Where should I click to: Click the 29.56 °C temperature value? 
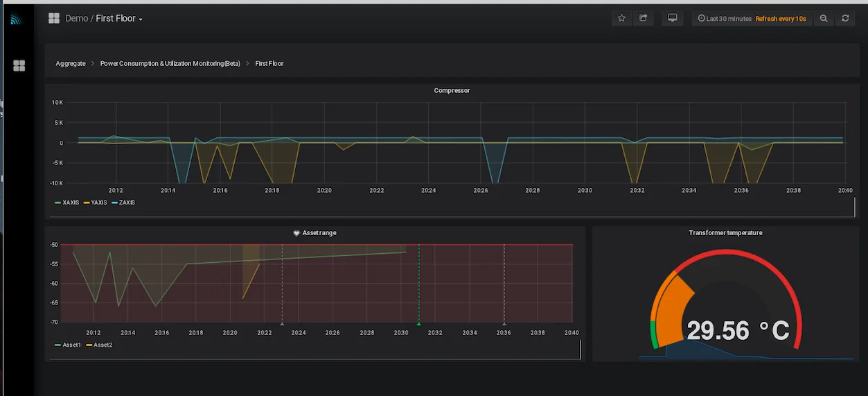pyautogui.click(x=738, y=331)
